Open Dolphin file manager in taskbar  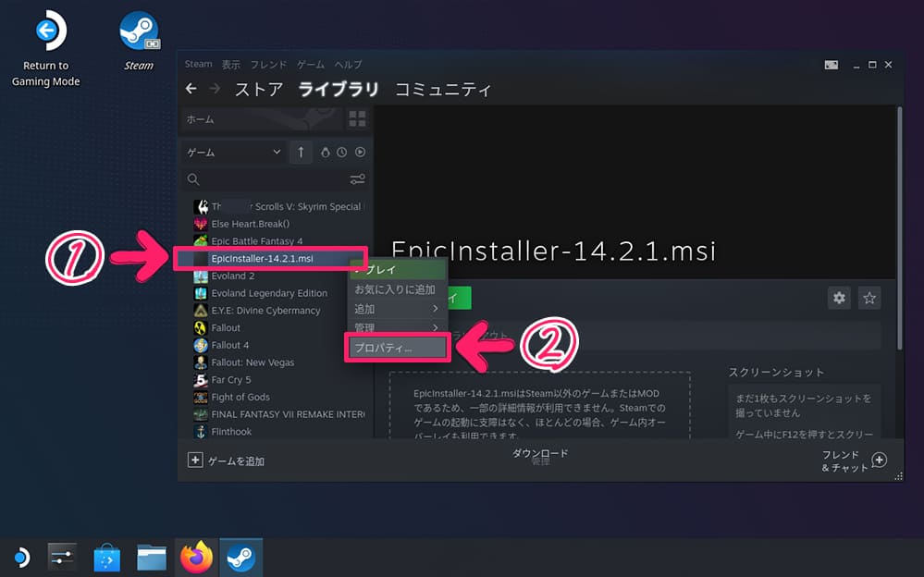152,557
